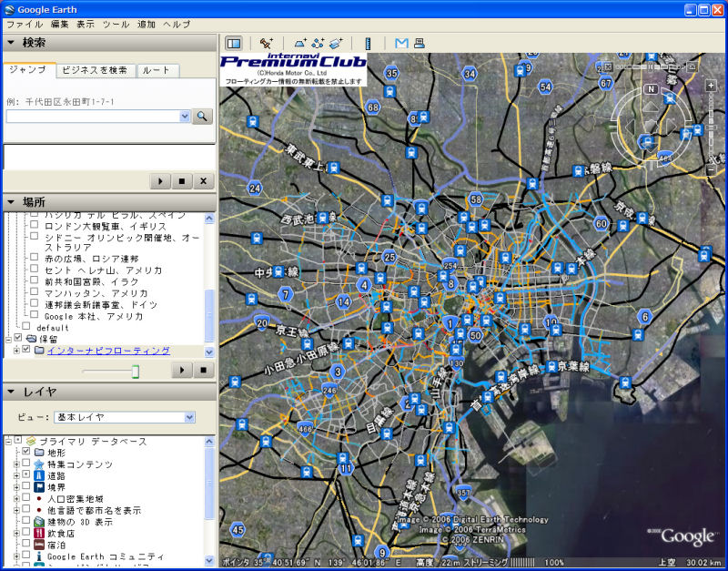The height and width of the screenshot is (571, 728).
Task: Click the compass North marker
Action: tap(652, 89)
